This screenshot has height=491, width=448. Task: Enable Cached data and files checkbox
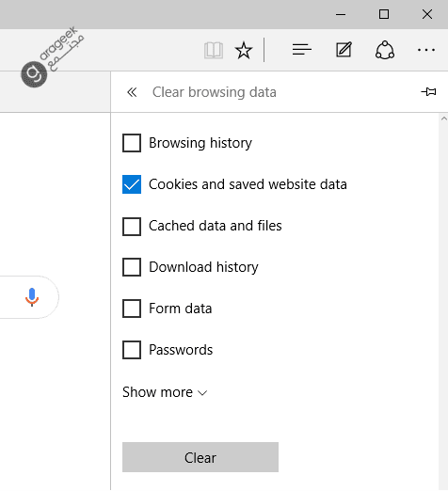click(132, 226)
